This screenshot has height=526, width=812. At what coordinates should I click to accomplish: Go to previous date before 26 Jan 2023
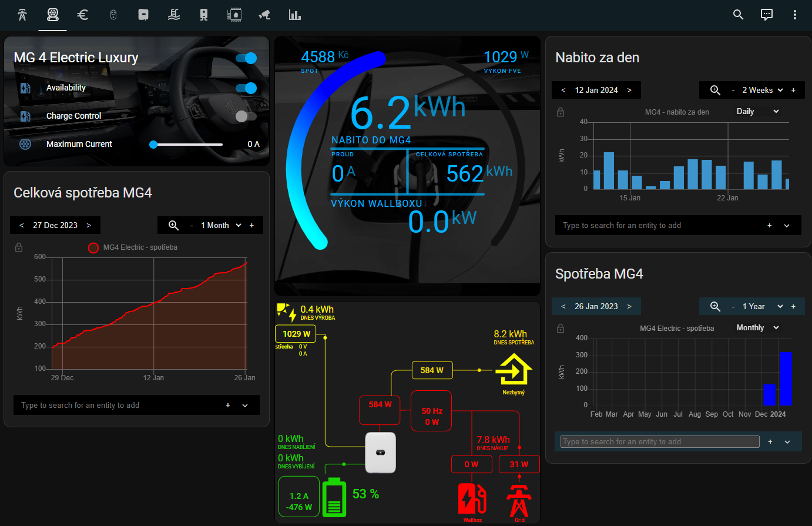click(x=563, y=306)
